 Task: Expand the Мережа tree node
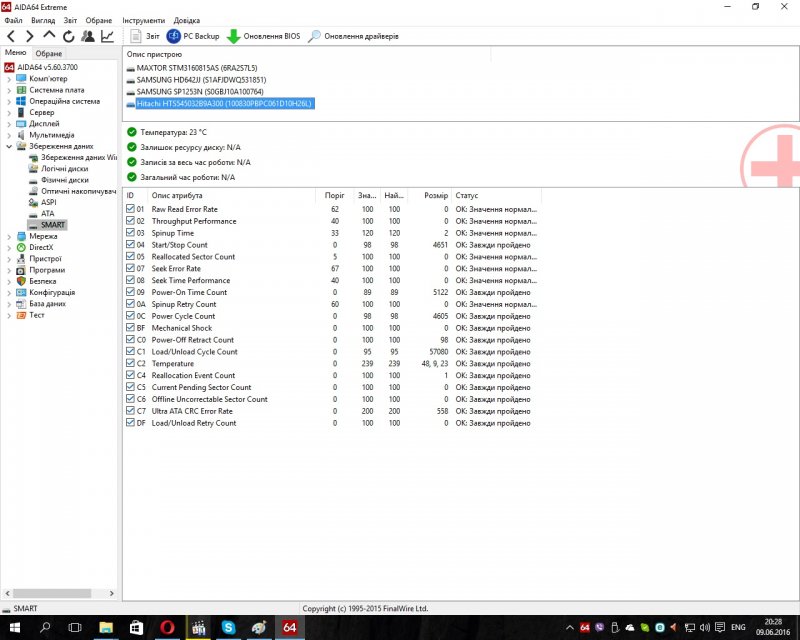coord(9,236)
